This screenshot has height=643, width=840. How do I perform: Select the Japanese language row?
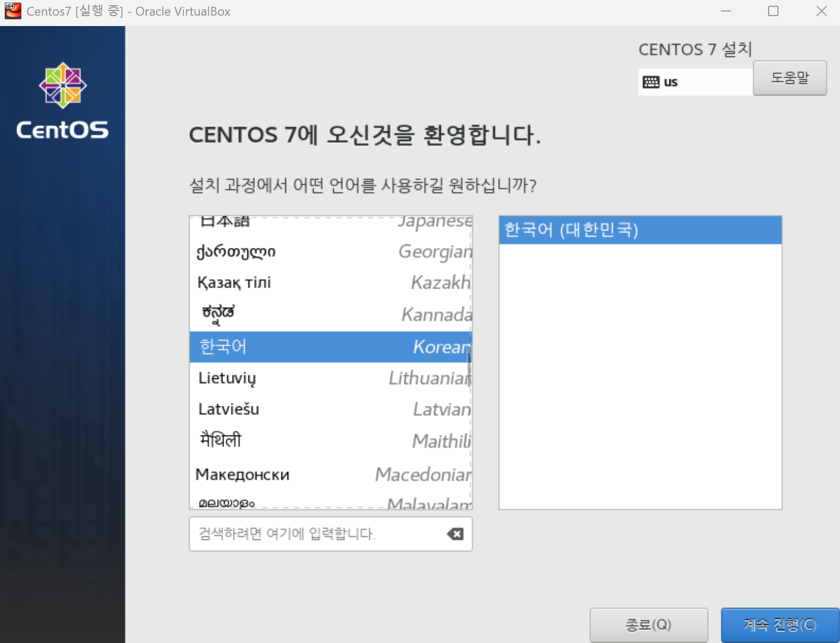click(x=330, y=223)
